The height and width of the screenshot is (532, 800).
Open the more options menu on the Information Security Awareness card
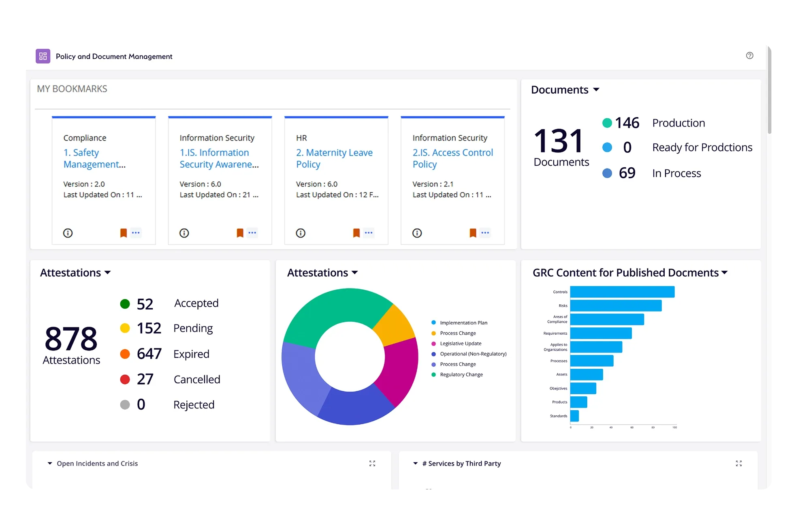point(252,233)
